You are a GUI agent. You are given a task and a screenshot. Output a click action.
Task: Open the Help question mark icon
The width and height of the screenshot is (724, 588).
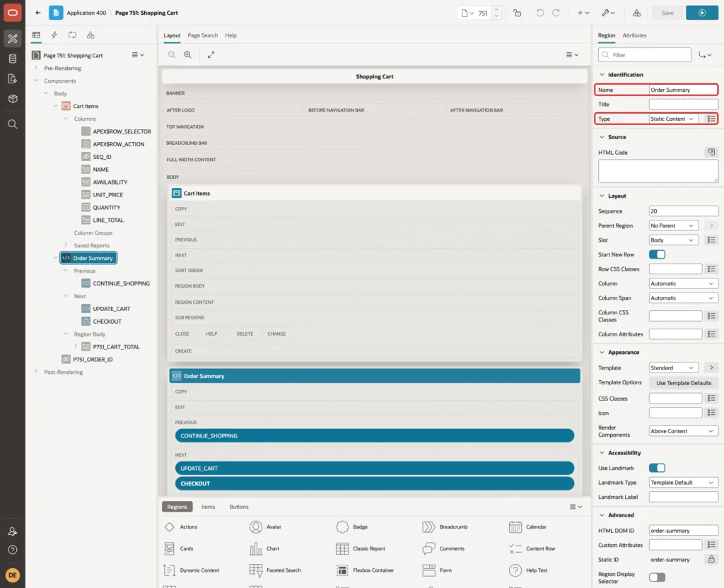[13, 550]
